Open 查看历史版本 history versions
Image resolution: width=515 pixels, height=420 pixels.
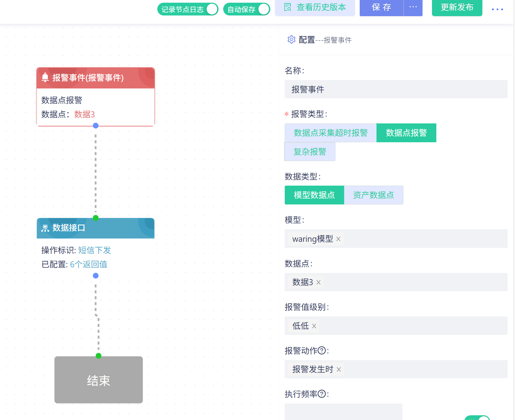[315, 7]
